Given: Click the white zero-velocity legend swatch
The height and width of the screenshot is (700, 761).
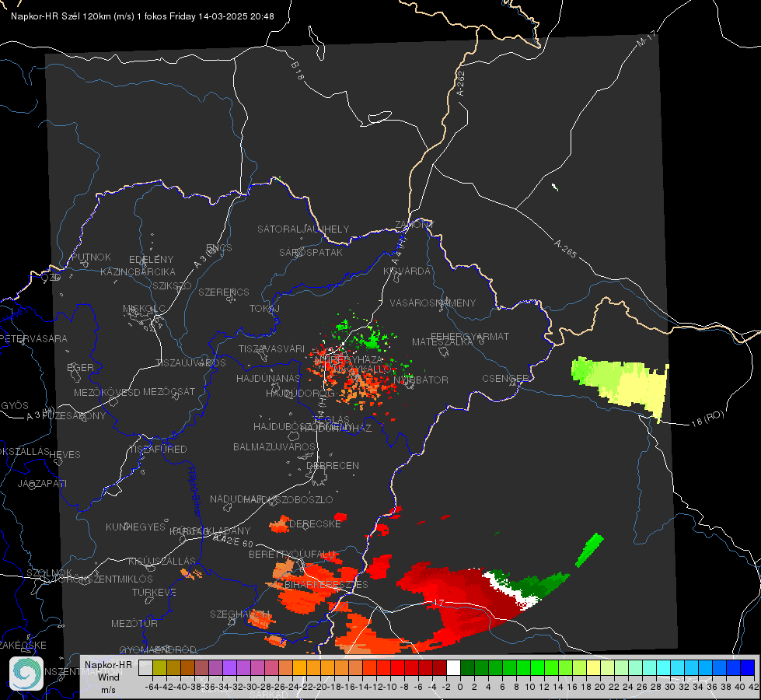Looking at the screenshot, I should pos(453,667).
